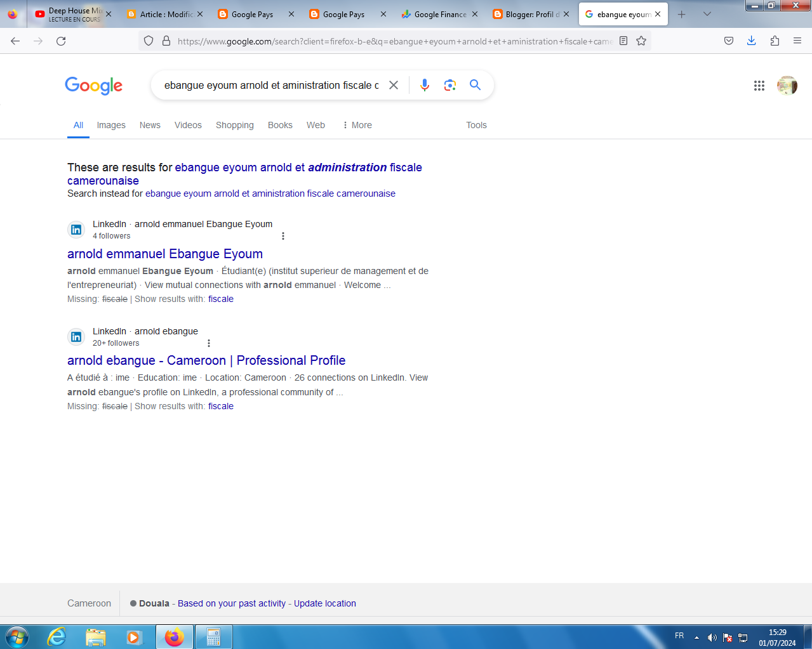
Task: Open options dots for arnold ebangue result
Action: (209, 343)
